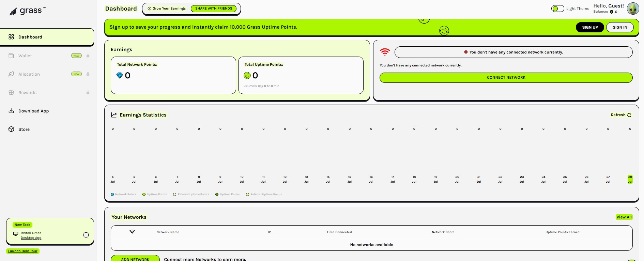The image size is (644, 261).
Task: Click the Store box icon
Action: point(11,129)
